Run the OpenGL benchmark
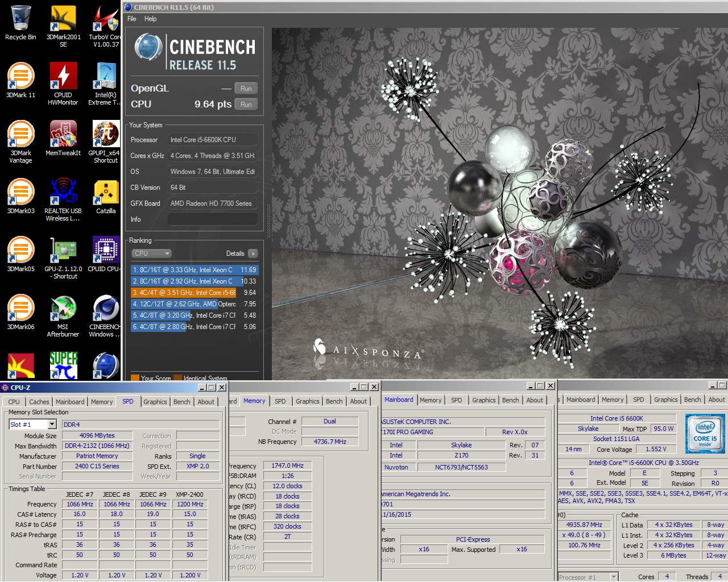The height and width of the screenshot is (582, 728). (x=246, y=89)
